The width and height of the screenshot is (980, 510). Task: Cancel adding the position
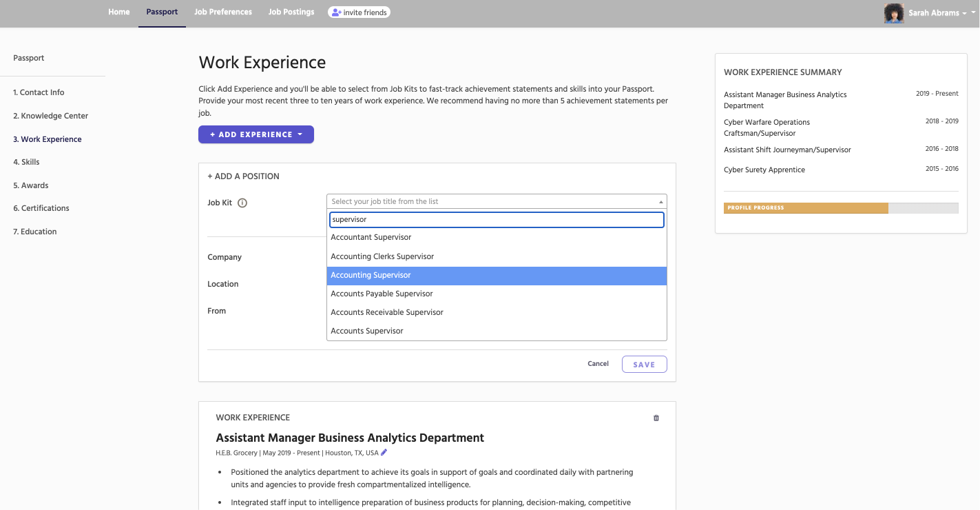598,364
